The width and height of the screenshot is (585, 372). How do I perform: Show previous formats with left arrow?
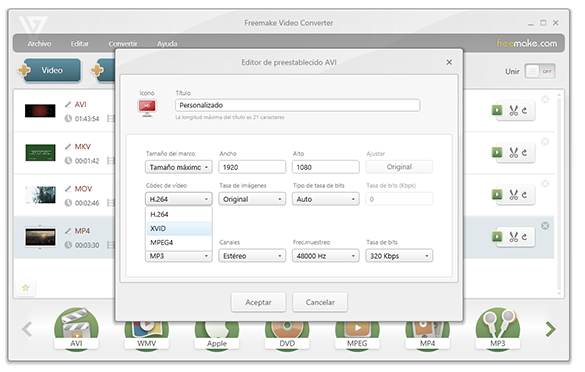click(x=27, y=329)
